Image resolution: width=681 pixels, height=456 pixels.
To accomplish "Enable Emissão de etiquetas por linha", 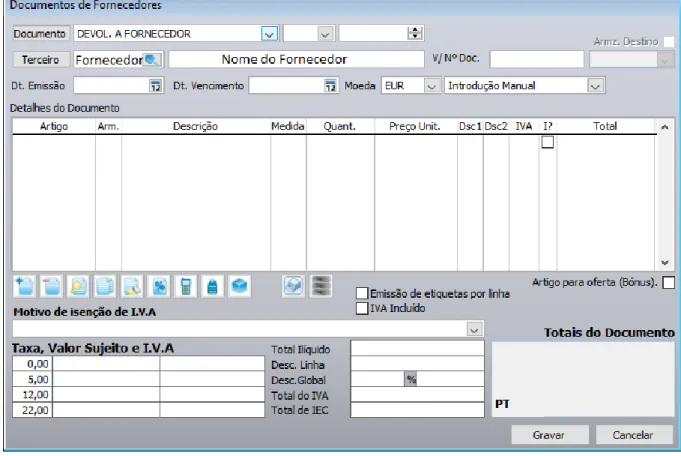I will 362,294.
